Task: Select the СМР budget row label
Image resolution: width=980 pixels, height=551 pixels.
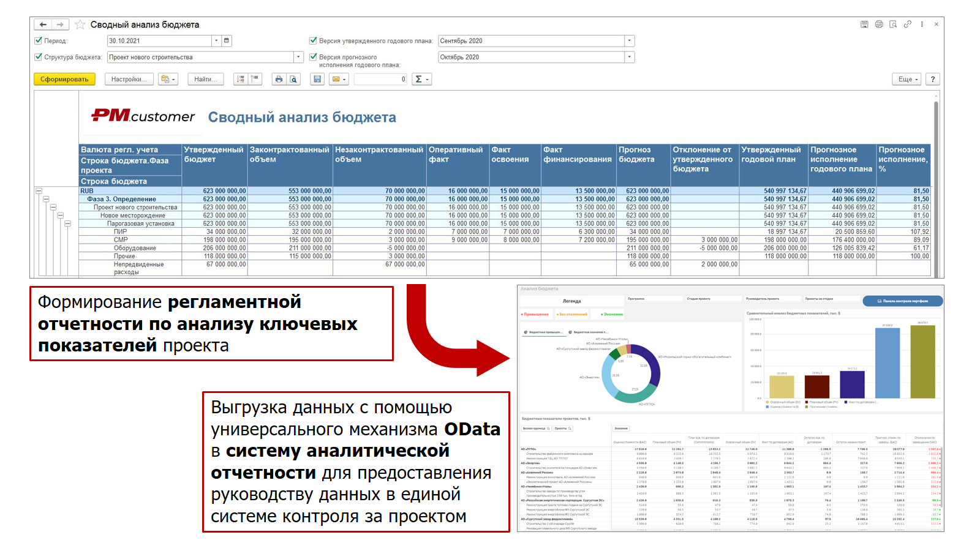Action: [121, 240]
